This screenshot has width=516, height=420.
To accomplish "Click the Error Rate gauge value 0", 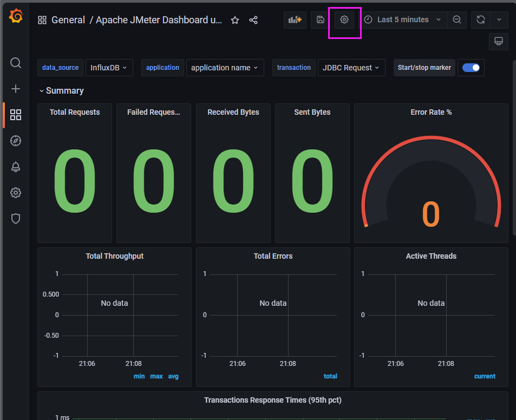I will [431, 214].
